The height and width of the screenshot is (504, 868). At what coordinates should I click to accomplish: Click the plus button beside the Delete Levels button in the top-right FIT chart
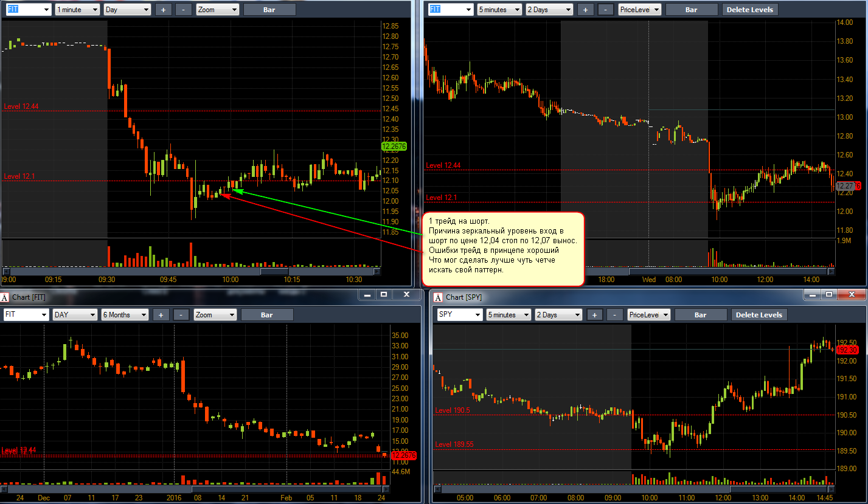586,10
